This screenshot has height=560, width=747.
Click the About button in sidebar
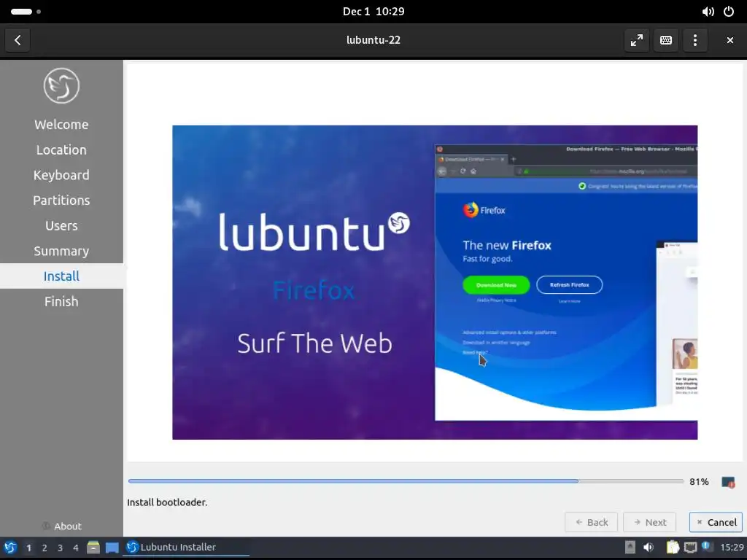[62, 526]
